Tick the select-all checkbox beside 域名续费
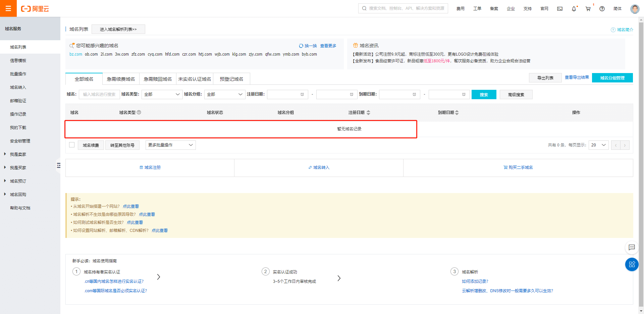 pyautogui.click(x=72, y=145)
